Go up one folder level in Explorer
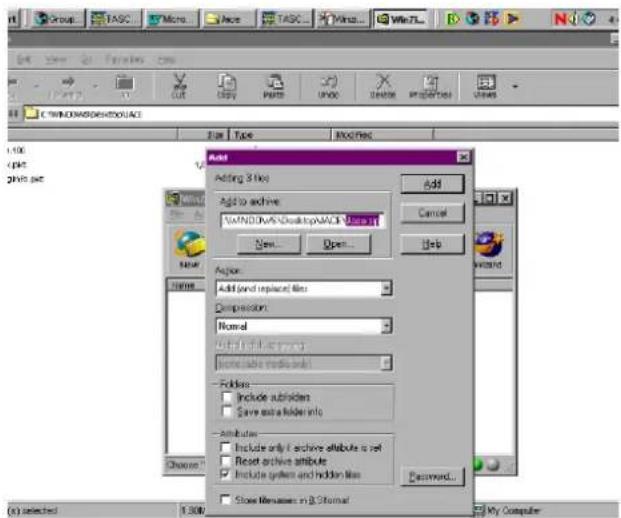Image resolution: width=621 pixels, height=518 pixels. point(125,87)
